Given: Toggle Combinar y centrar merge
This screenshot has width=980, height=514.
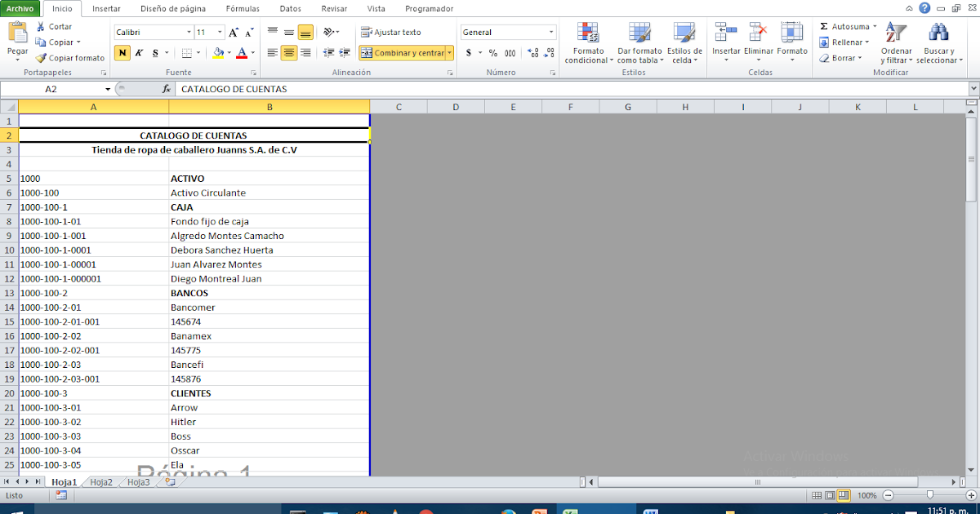Looking at the screenshot, I should [400, 52].
